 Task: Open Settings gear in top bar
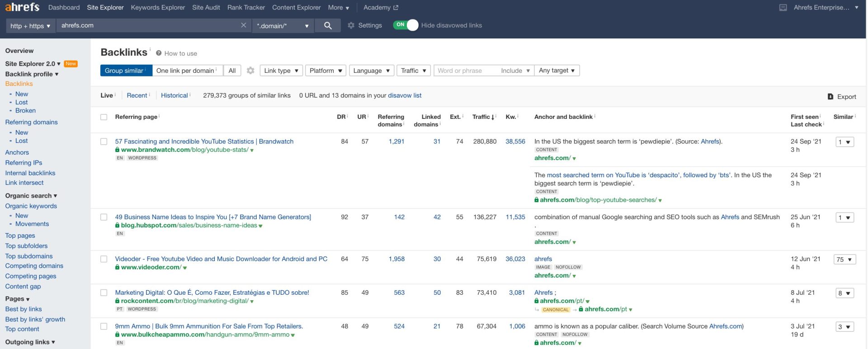pos(351,25)
